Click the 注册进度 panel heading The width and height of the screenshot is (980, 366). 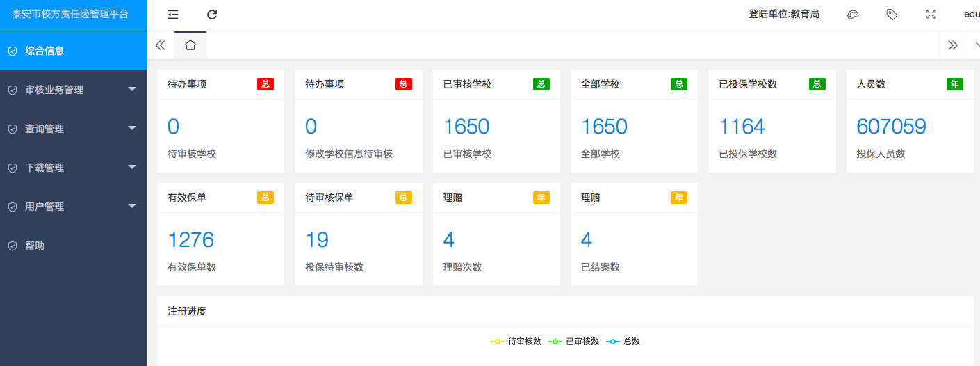187,311
